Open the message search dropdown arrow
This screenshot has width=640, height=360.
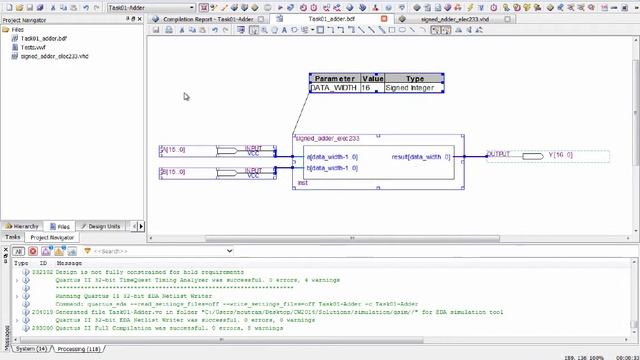click(x=230, y=251)
